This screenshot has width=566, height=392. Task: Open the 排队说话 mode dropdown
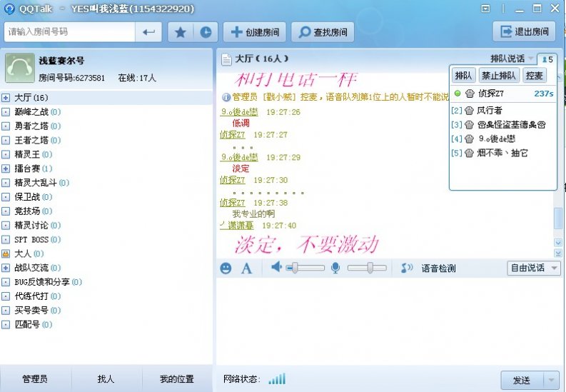512,59
